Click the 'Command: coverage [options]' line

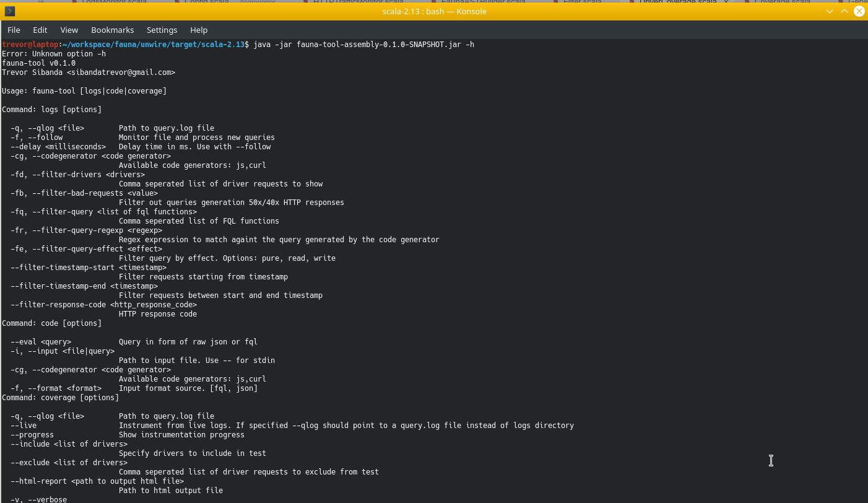61,398
